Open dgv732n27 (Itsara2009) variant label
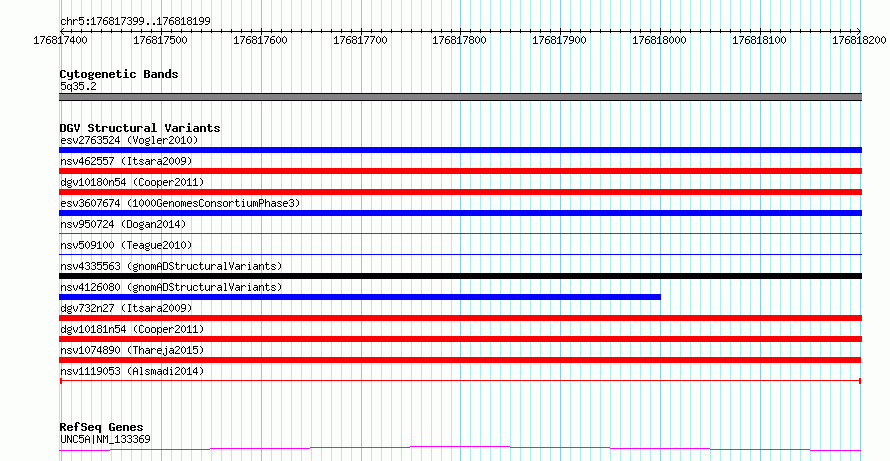This screenshot has width=890, height=461. [126, 308]
